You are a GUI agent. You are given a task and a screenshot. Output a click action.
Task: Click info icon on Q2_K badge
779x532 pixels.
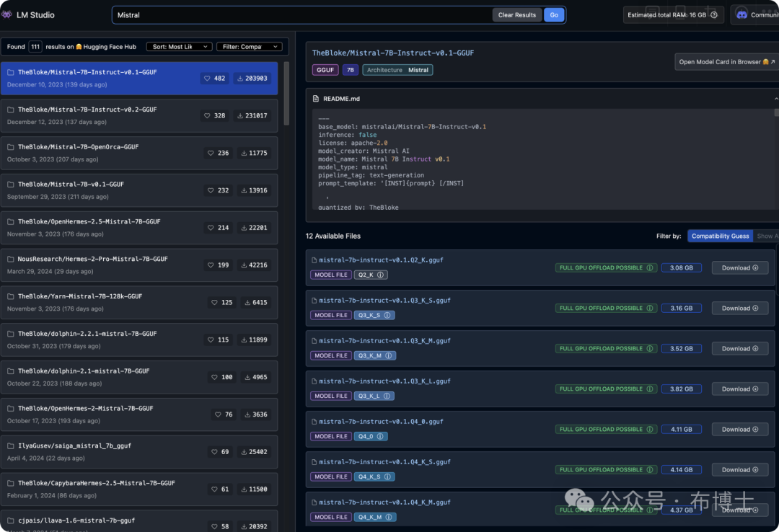coord(380,275)
